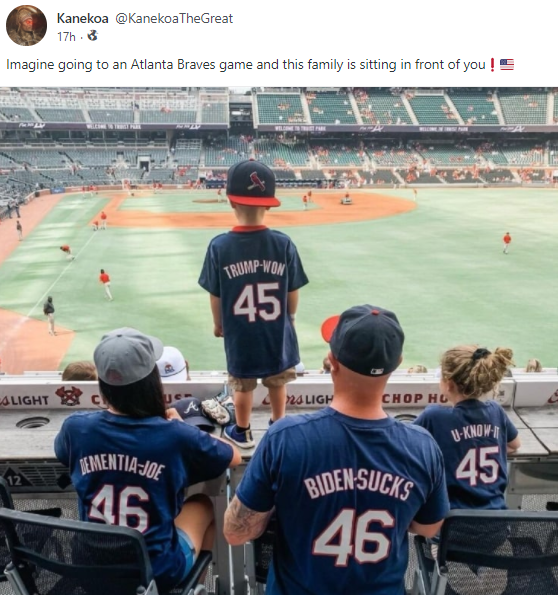Click the CHOP HOUSE sign text
Viewport: 558px width, 595px height.
(415, 398)
